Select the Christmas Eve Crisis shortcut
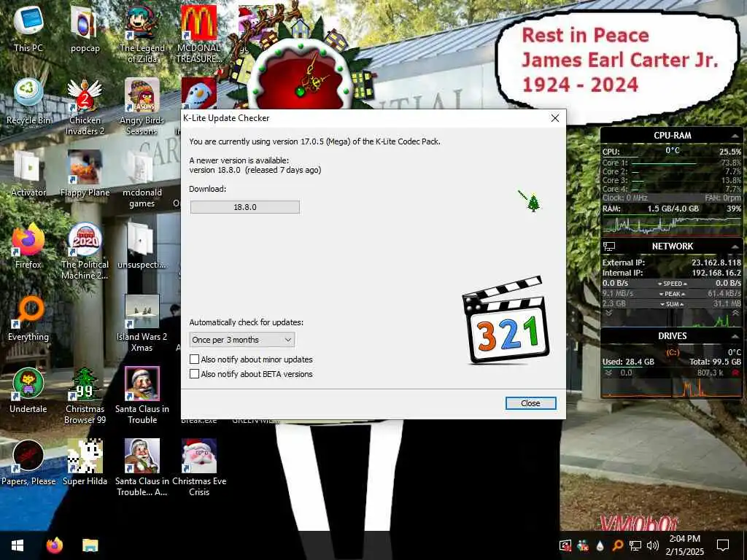Screen dimensions: 747x560 (198, 467)
